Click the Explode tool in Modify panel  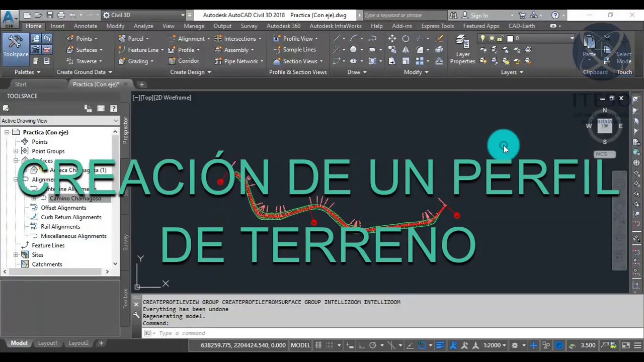point(439,50)
